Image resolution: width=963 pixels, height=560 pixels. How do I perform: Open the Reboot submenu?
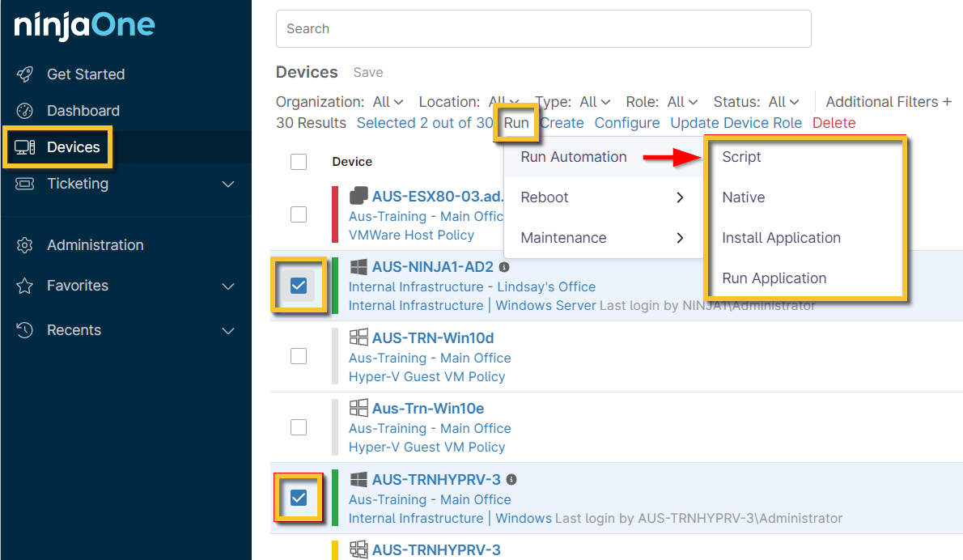(x=602, y=197)
